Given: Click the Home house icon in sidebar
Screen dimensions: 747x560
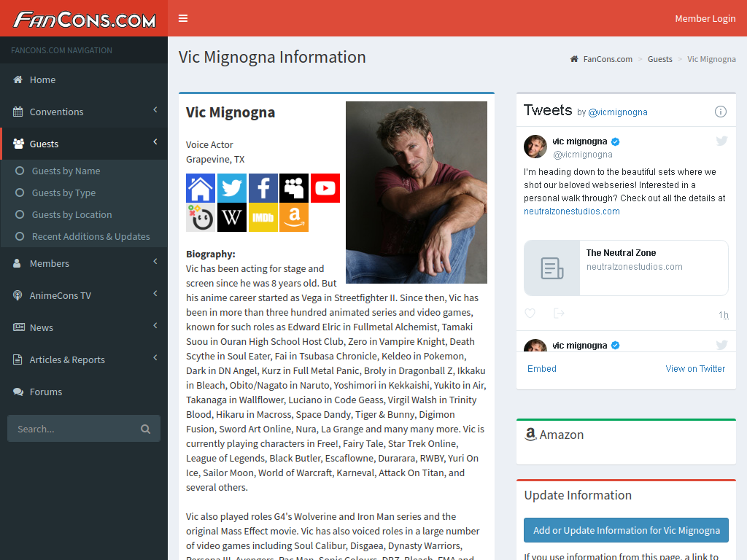Looking at the screenshot, I should [x=18, y=79].
